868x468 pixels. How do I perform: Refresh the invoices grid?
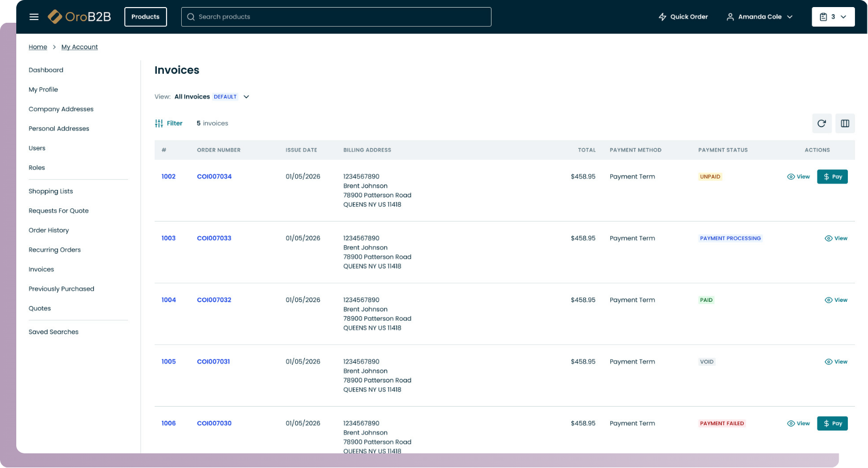click(x=821, y=123)
